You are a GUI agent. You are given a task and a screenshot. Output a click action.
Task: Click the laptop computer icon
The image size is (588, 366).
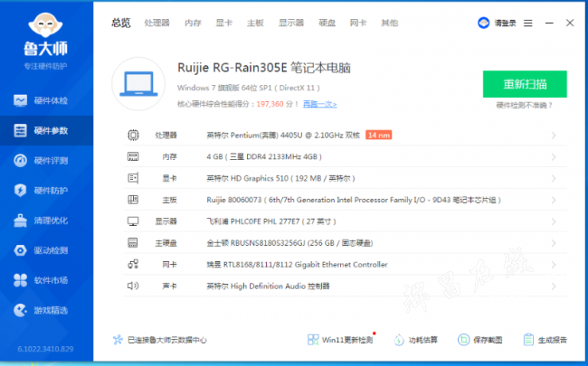tap(138, 84)
